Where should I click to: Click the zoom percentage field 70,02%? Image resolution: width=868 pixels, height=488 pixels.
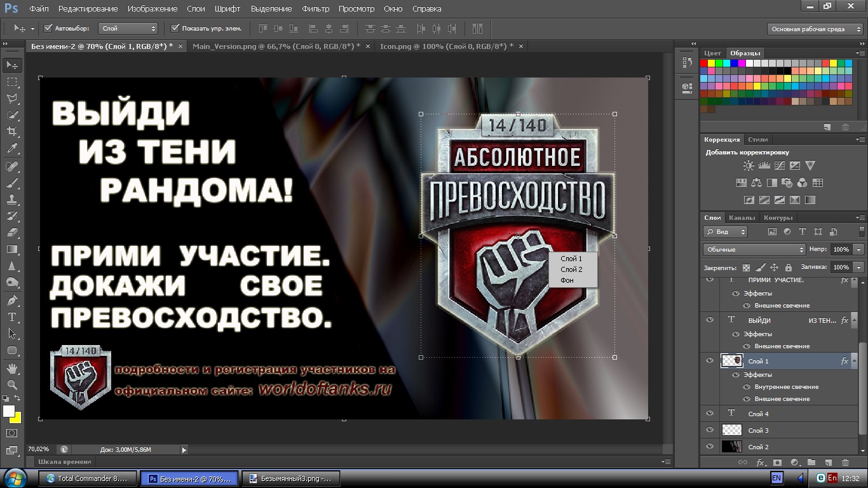[x=40, y=450]
